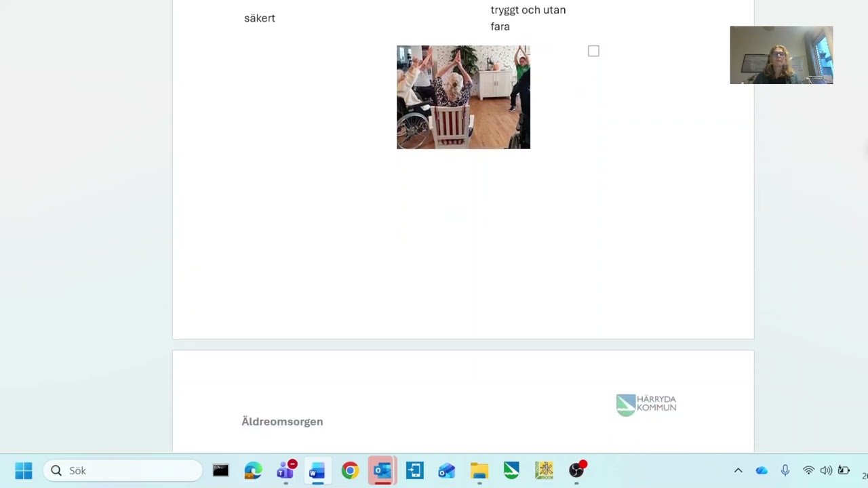Open OneDrive cloud icon in system tray
The height and width of the screenshot is (488, 868).
pos(762,470)
